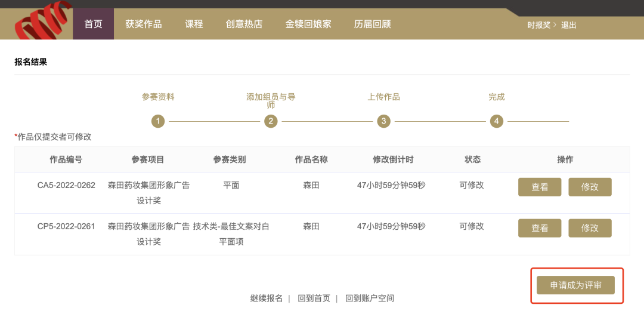Viewport: 644px width, 317px height.
Task: Click the 时报奖 account link
Action: (x=538, y=25)
